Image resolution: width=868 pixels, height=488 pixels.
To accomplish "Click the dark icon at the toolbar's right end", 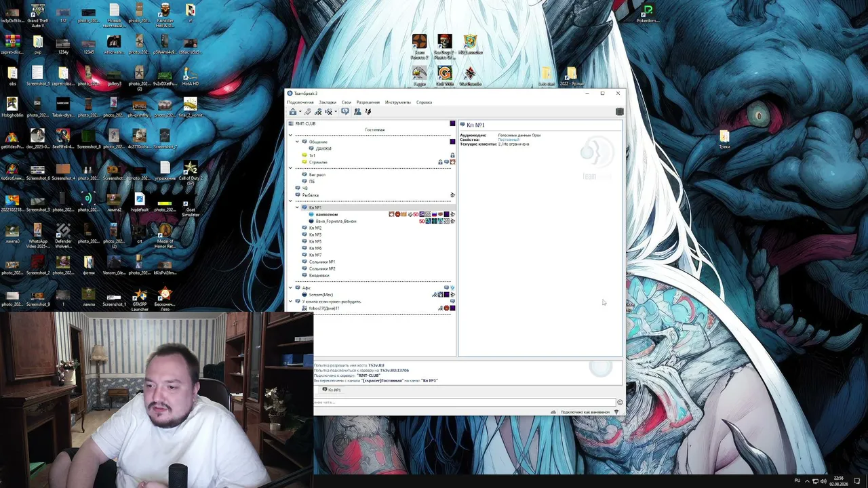I will click(x=619, y=112).
